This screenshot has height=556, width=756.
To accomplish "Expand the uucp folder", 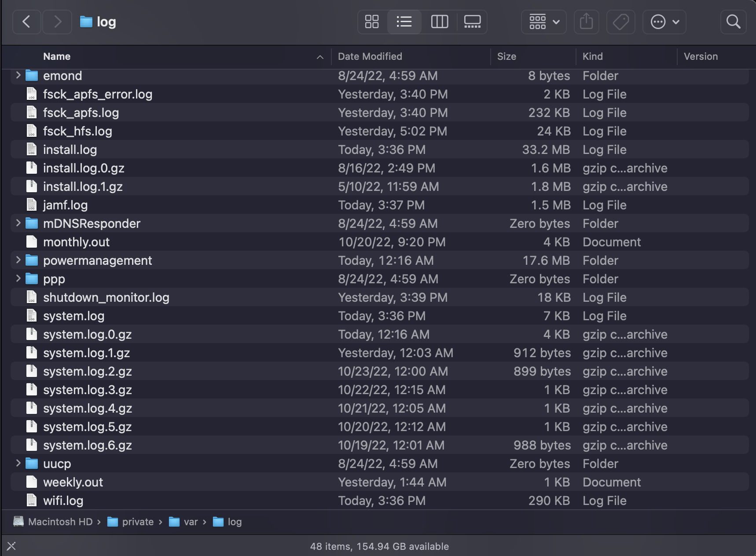I will pyautogui.click(x=18, y=463).
